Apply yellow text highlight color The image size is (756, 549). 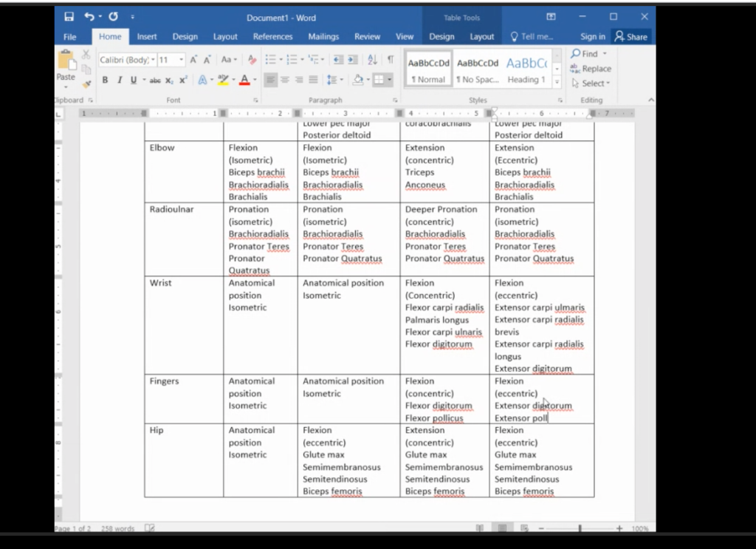223,80
